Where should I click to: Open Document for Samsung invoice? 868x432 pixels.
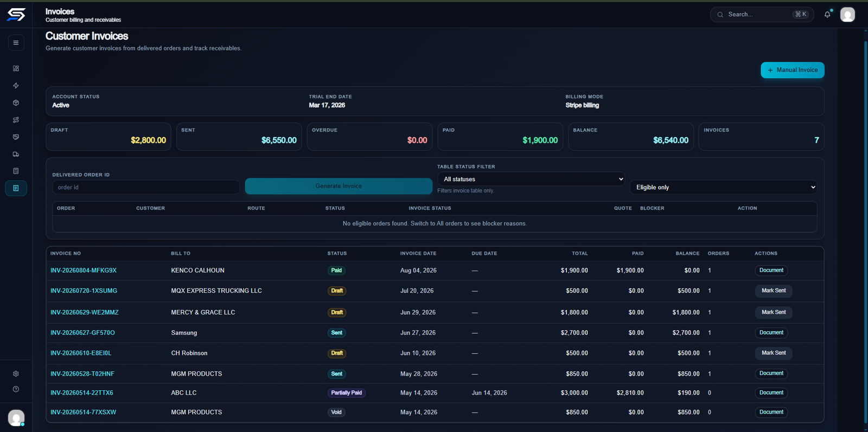click(x=771, y=333)
